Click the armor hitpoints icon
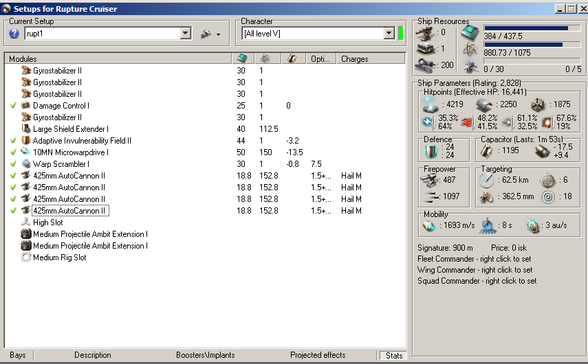The width and height of the screenshot is (588, 364). pyautogui.click(x=485, y=104)
